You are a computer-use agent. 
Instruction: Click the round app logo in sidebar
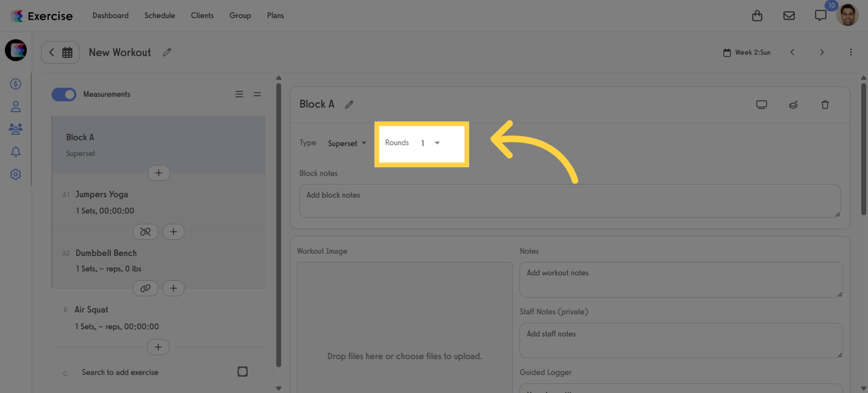coord(16,50)
